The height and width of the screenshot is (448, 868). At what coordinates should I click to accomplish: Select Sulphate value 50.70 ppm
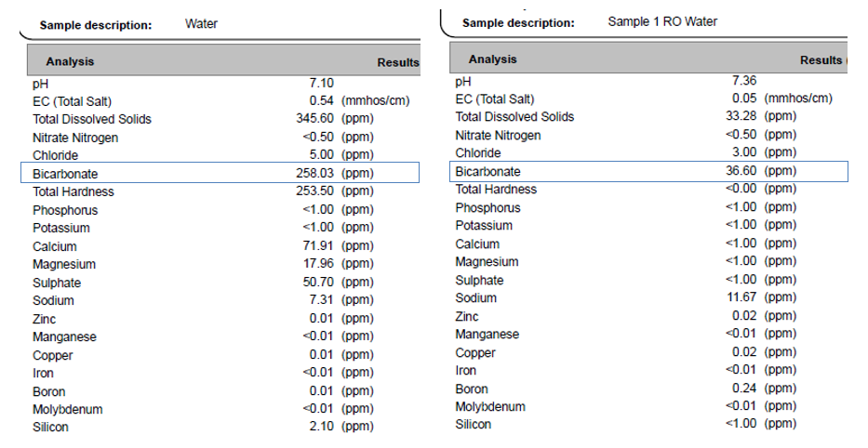318,282
